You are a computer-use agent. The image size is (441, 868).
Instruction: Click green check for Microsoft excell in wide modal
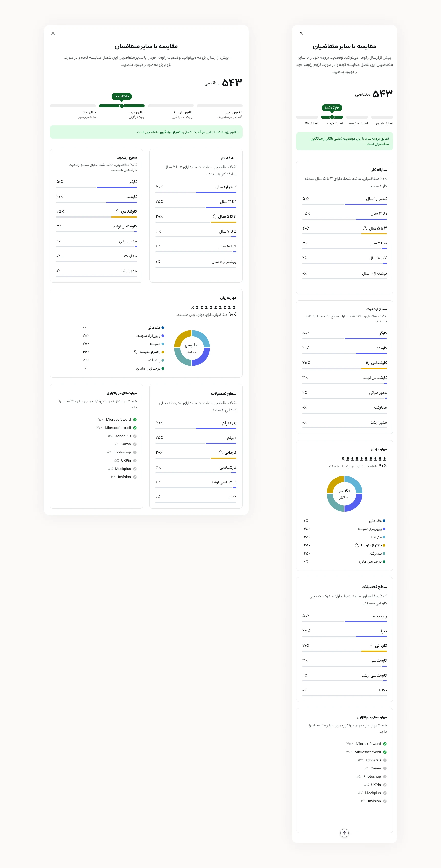135,428
